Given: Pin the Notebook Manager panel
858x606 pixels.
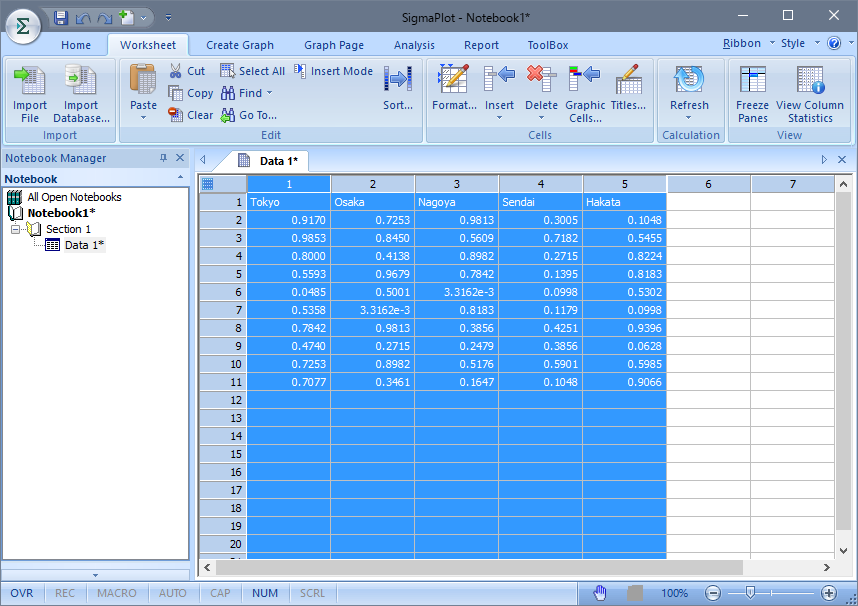Looking at the screenshot, I should point(163,158).
